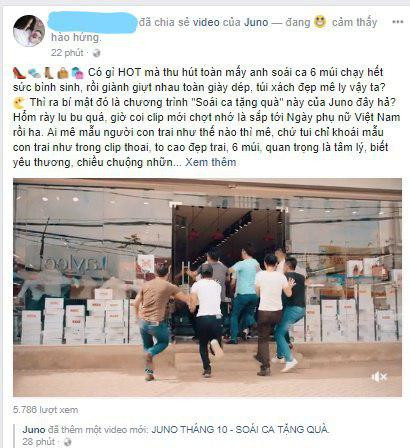
Task: Click the 22 phút timestamp
Action: coord(67,53)
